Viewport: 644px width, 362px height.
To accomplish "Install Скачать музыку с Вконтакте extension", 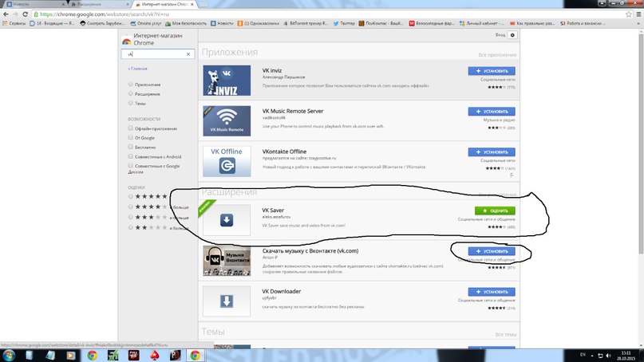I will click(x=492, y=251).
